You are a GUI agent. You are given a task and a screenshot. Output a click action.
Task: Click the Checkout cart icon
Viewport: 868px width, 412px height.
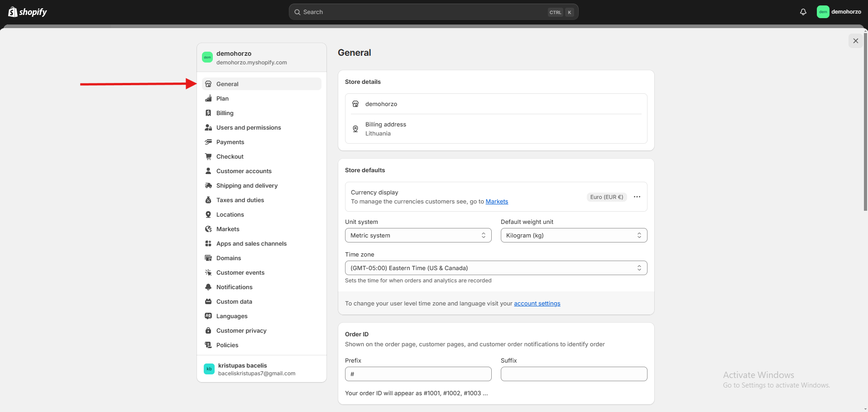coord(208,156)
